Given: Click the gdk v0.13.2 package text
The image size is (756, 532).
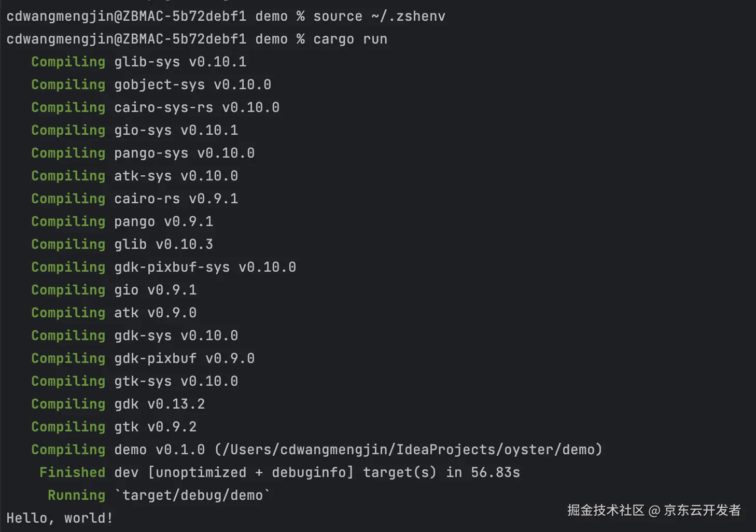Looking at the screenshot, I should coord(159,404).
